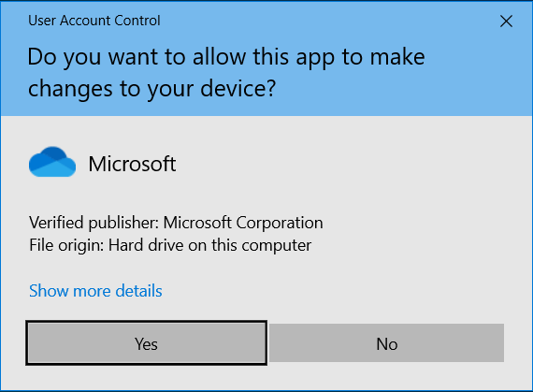533x392 pixels.
Task: Expand Show more details link
Action: [95, 291]
